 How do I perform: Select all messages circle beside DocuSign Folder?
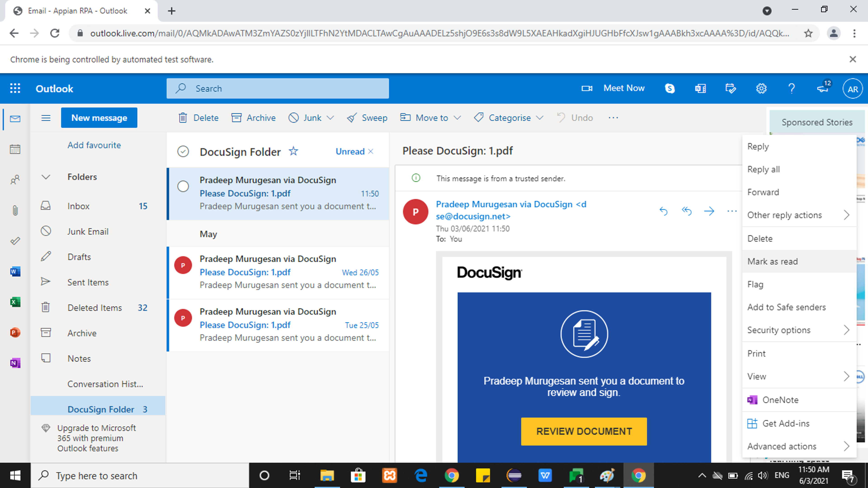pyautogui.click(x=183, y=151)
